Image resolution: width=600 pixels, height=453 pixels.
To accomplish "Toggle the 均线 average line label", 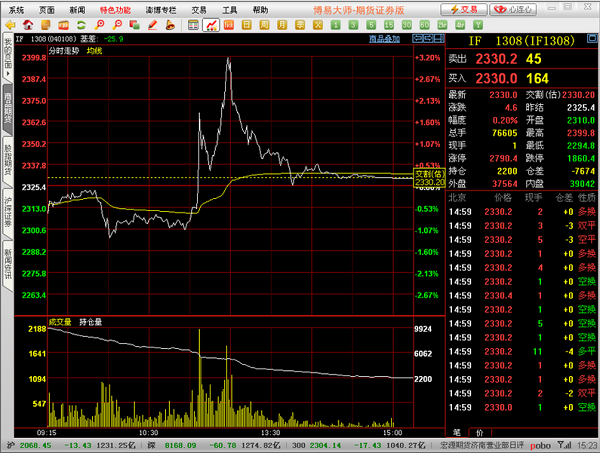I will [94, 51].
